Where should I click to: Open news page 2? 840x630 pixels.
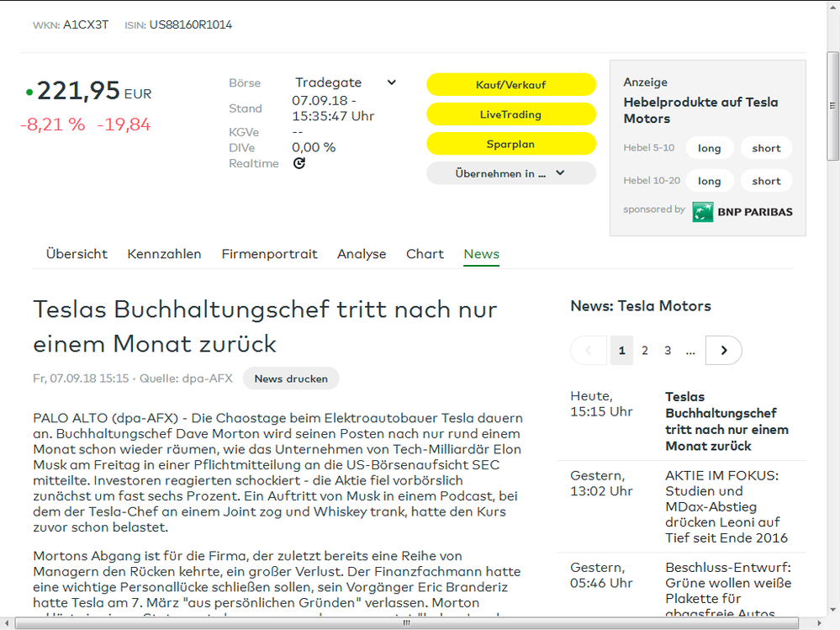pyautogui.click(x=644, y=350)
